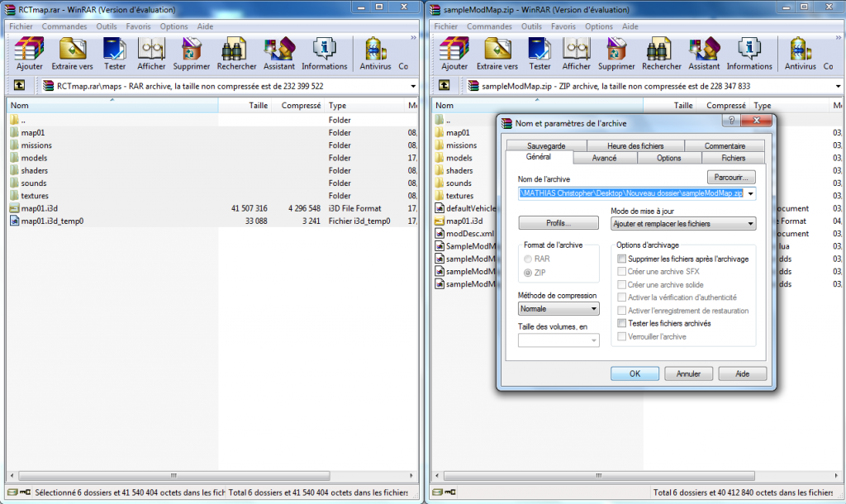Click Afficher icon in RCTmap.rar window

pos(151,54)
